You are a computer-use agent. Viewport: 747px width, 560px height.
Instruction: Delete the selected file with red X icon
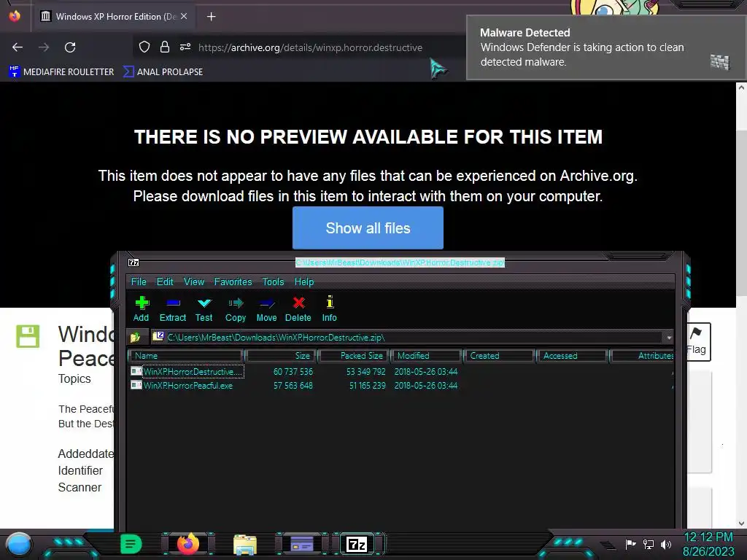[298, 308]
